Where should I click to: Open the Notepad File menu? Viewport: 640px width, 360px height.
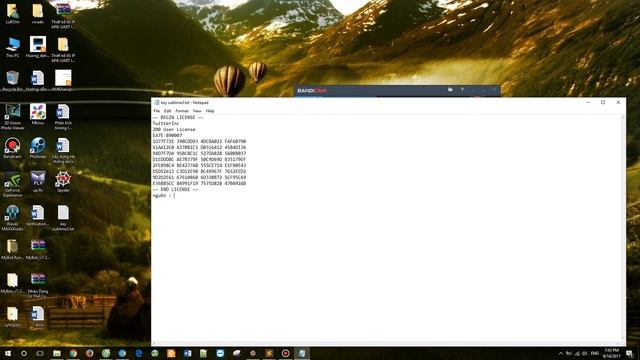click(157, 111)
